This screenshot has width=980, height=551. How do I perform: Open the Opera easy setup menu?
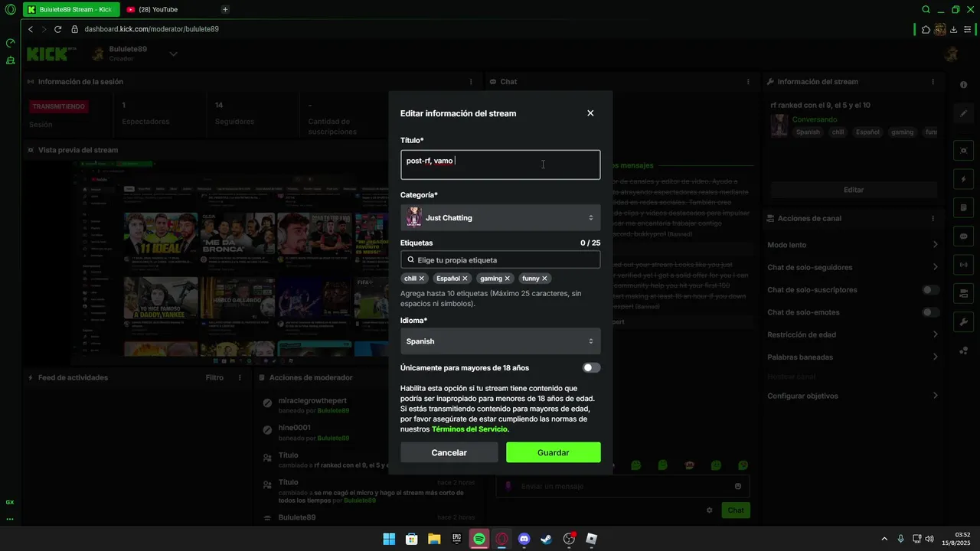pos(968,30)
